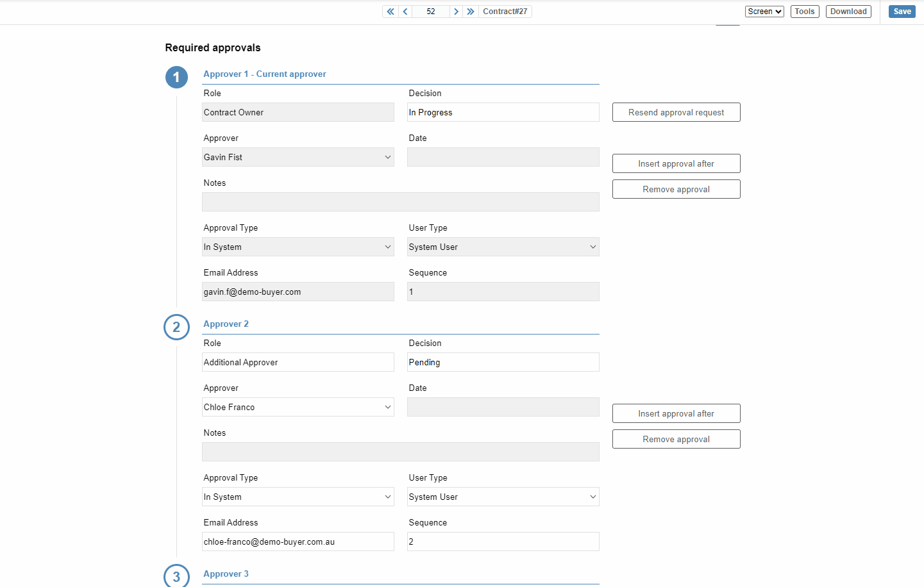Click Approver 2 Sequence field
This screenshot has height=587, width=924.
[x=503, y=542]
